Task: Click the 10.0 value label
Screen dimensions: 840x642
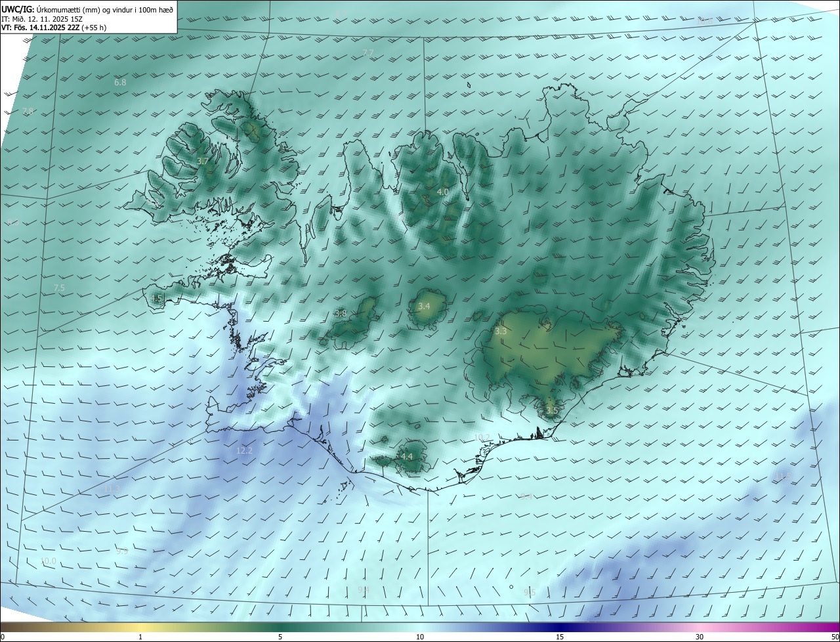Action: click(48, 561)
